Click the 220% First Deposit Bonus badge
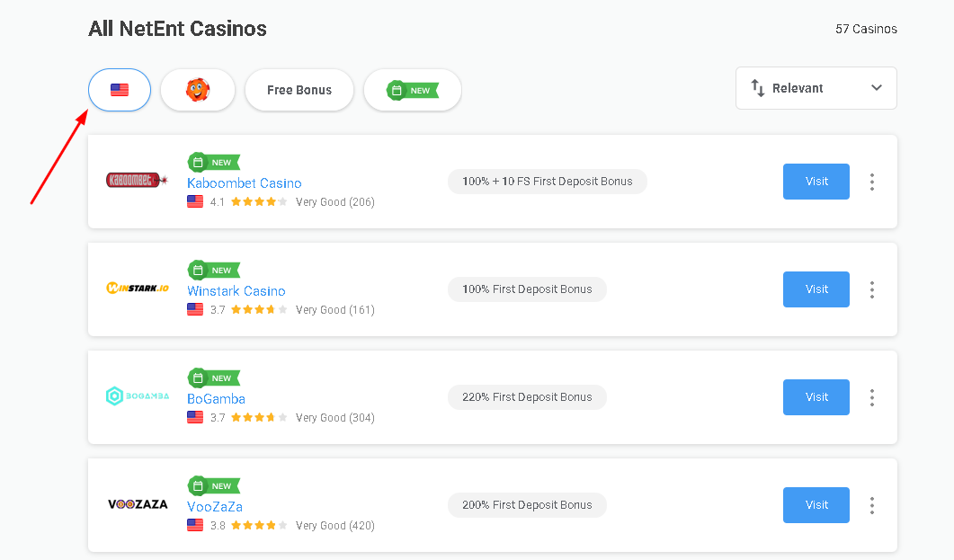The height and width of the screenshot is (560, 954). click(527, 397)
